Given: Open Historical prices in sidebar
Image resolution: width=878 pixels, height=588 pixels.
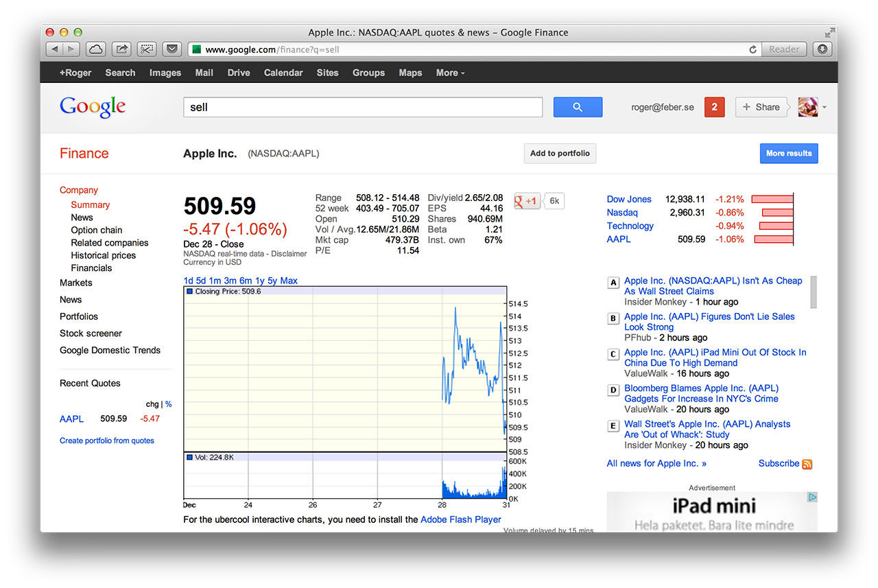Looking at the screenshot, I should 104,255.
